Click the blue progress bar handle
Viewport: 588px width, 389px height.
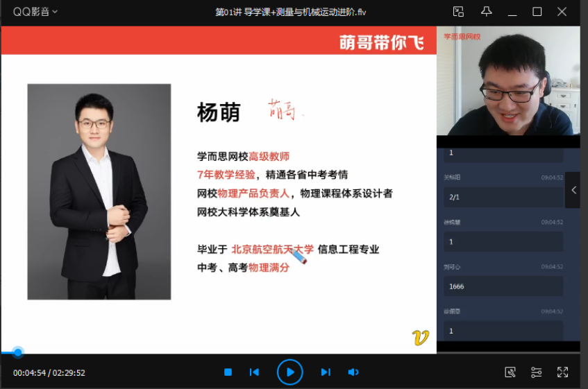(18, 352)
